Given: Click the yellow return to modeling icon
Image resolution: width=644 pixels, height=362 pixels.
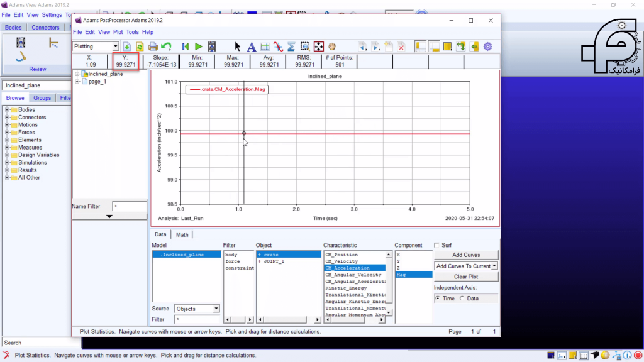Looking at the screenshot, I should pos(474,47).
